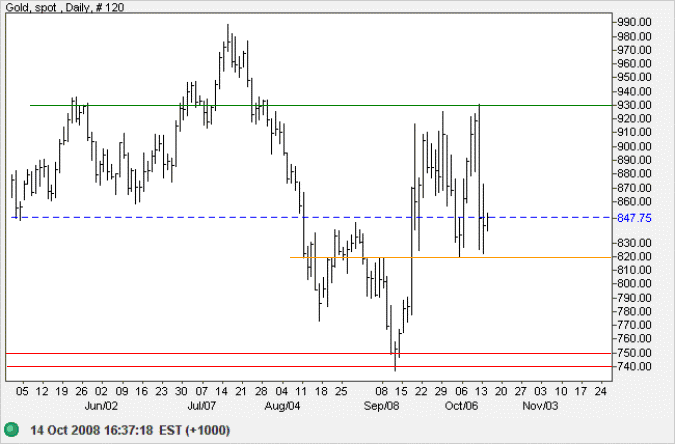Image resolution: width=675 pixels, height=444 pixels.
Task: Click the 820.00 price axis label
Action: point(634,256)
